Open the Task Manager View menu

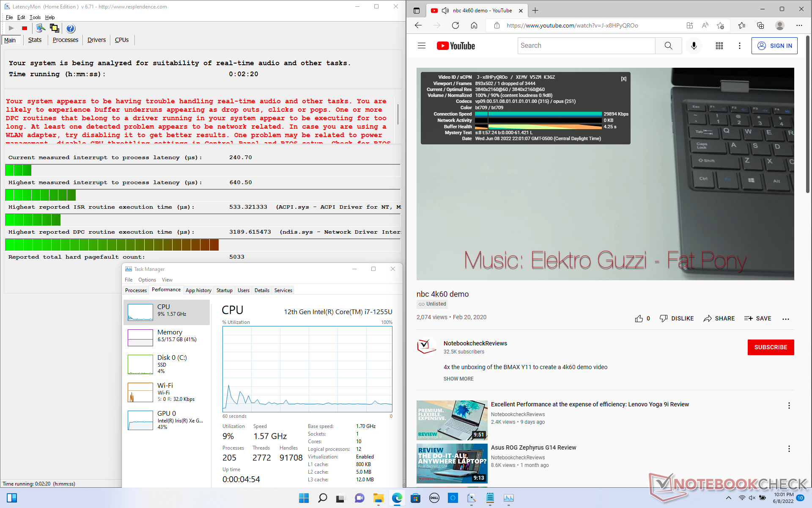tap(167, 280)
